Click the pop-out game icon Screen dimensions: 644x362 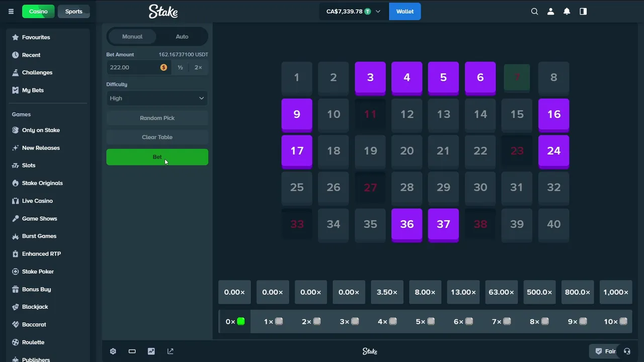coord(171,351)
